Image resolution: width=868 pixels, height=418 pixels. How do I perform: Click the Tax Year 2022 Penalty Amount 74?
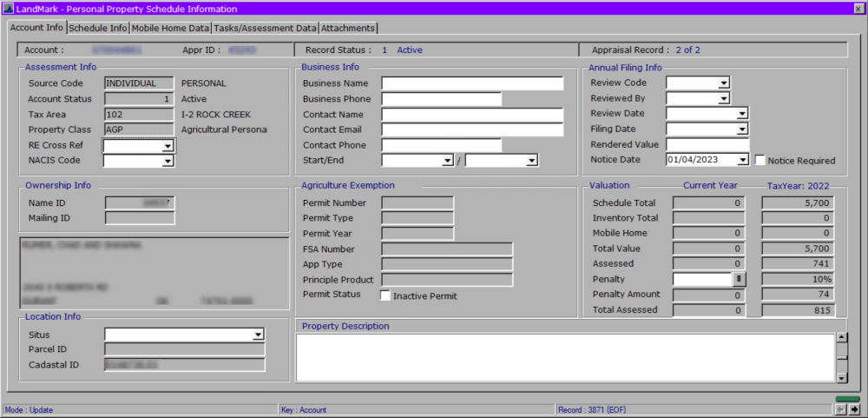pyautogui.click(x=798, y=295)
